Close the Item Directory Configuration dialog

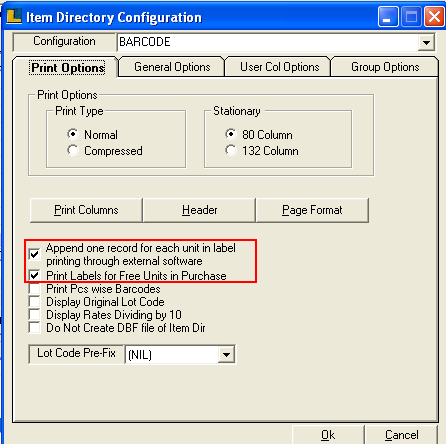434,17
